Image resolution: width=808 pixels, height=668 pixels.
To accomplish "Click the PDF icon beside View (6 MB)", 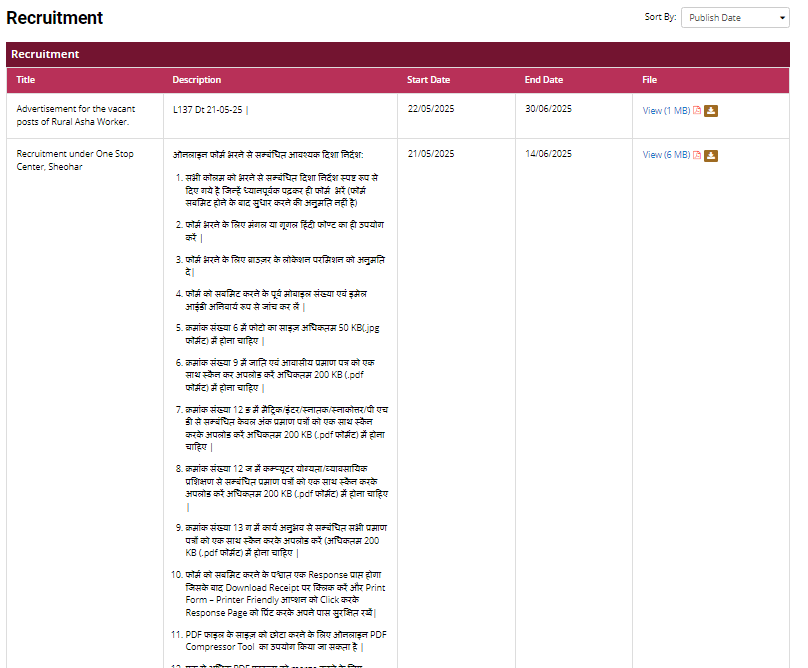I will 697,155.
